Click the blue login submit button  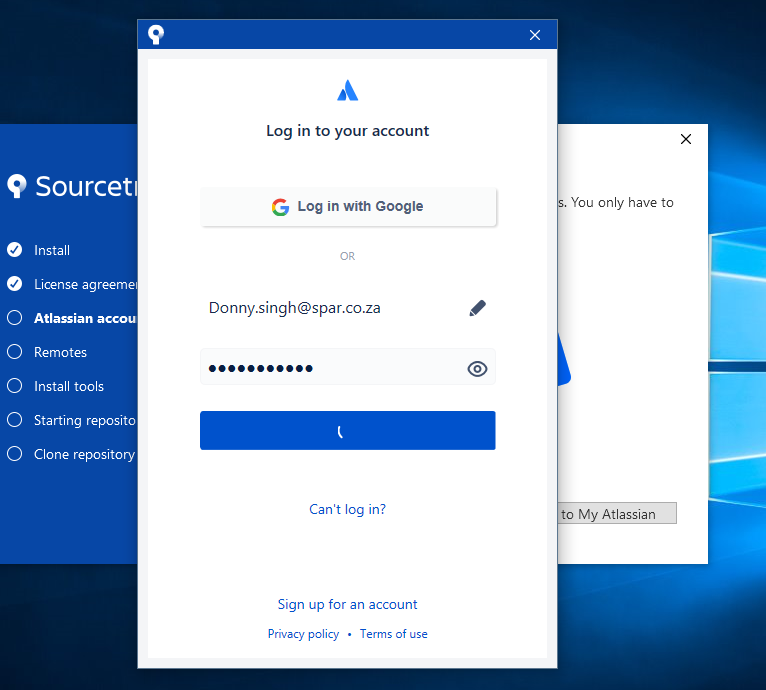[348, 431]
